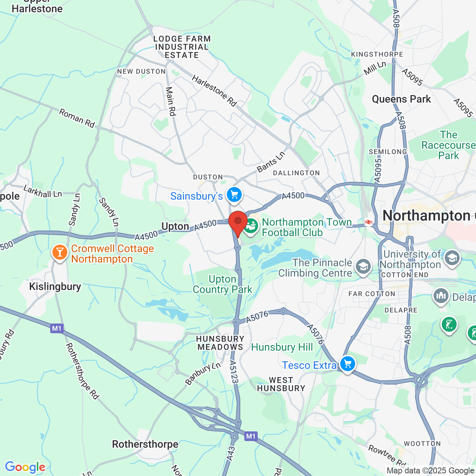The image size is (476, 476).
Task: Select the University of Northampton graduation cap icon
Action: click(452, 258)
